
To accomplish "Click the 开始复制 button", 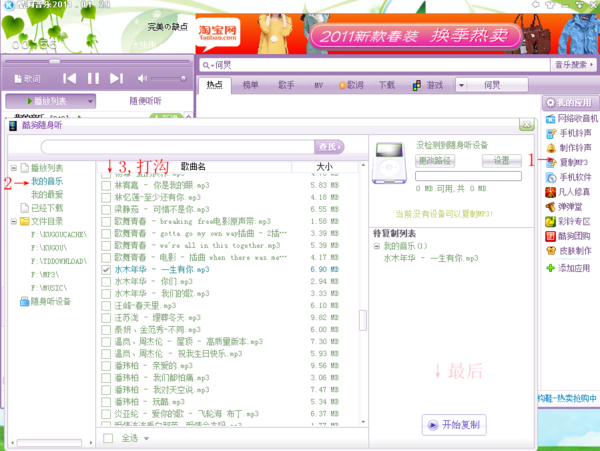I will click(454, 425).
